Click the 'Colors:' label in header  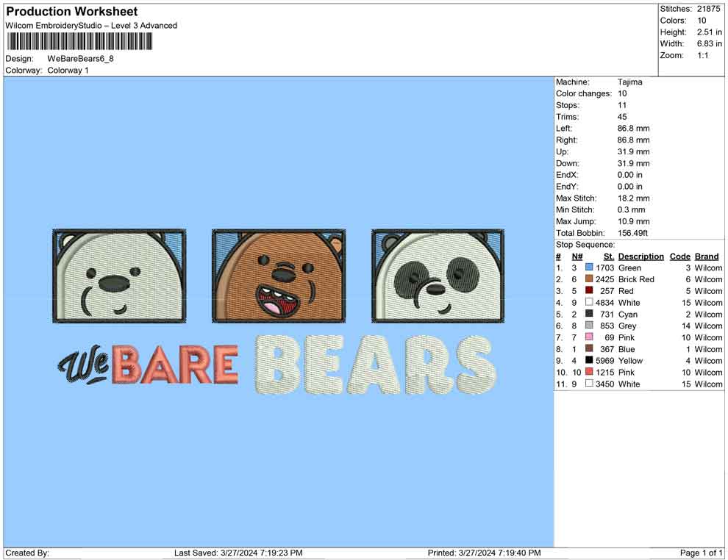pyautogui.click(x=673, y=21)
